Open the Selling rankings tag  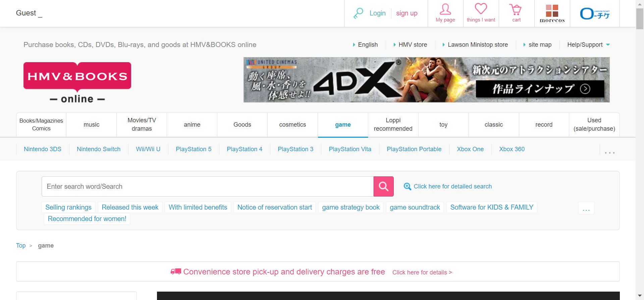(68, 207)
